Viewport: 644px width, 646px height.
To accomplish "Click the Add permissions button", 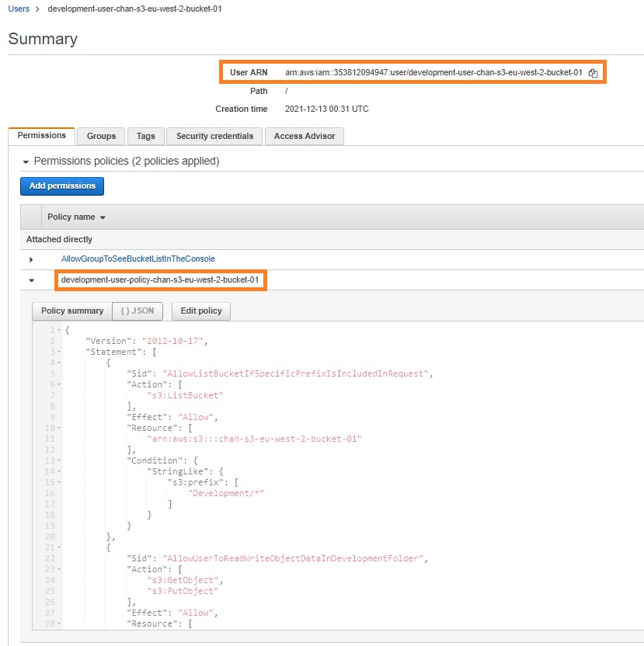I will click(x=62, y=186).
